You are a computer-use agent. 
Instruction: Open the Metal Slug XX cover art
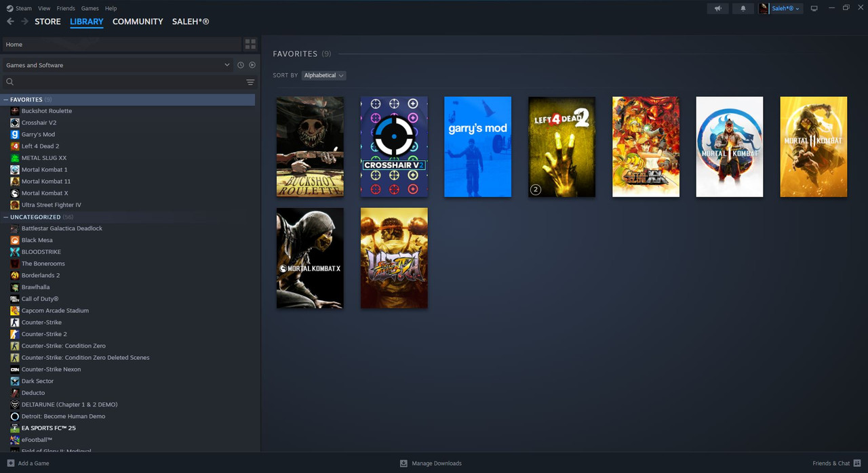(x=646, y=146)
